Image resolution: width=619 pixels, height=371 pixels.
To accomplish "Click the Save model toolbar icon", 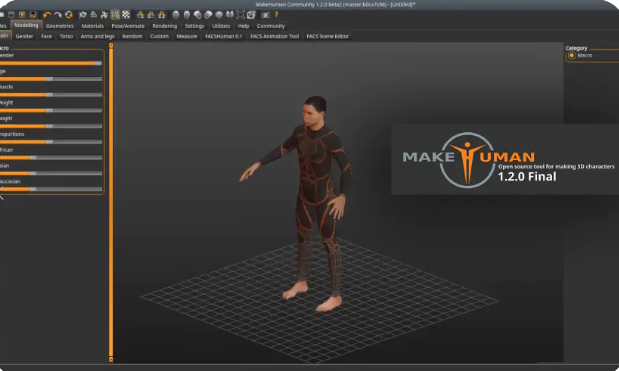I will [x=22, y=15].
